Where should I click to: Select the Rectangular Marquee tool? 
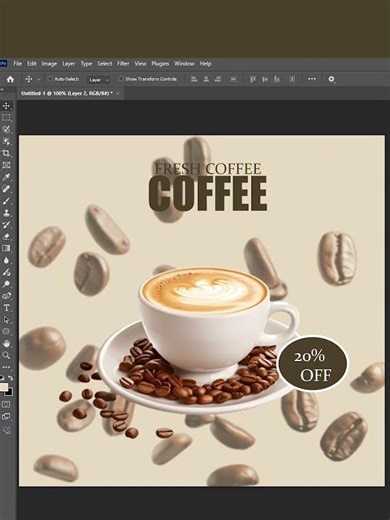tap(6, 118)
